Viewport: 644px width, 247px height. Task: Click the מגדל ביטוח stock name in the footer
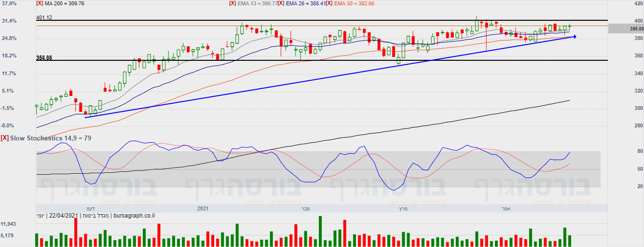pyautogui.click(x=95, y=215)
